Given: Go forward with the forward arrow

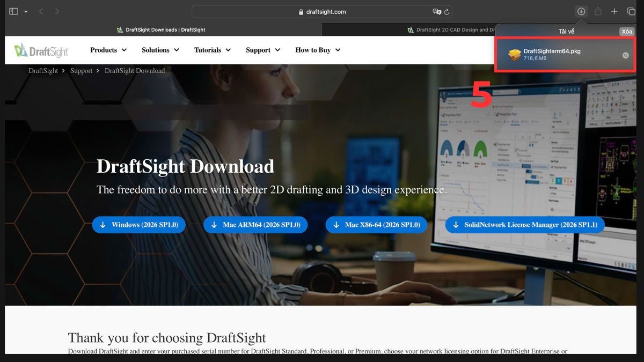Looking at the screenshot, I should 57,11.
